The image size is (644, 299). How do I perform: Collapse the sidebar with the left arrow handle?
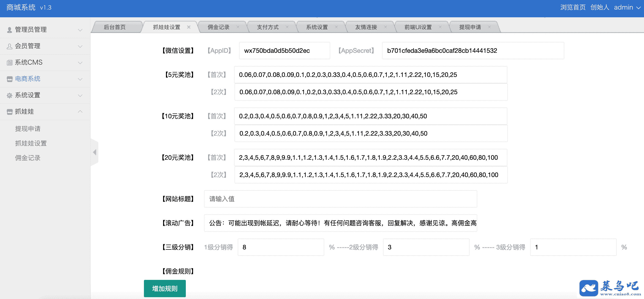point(95,152)
